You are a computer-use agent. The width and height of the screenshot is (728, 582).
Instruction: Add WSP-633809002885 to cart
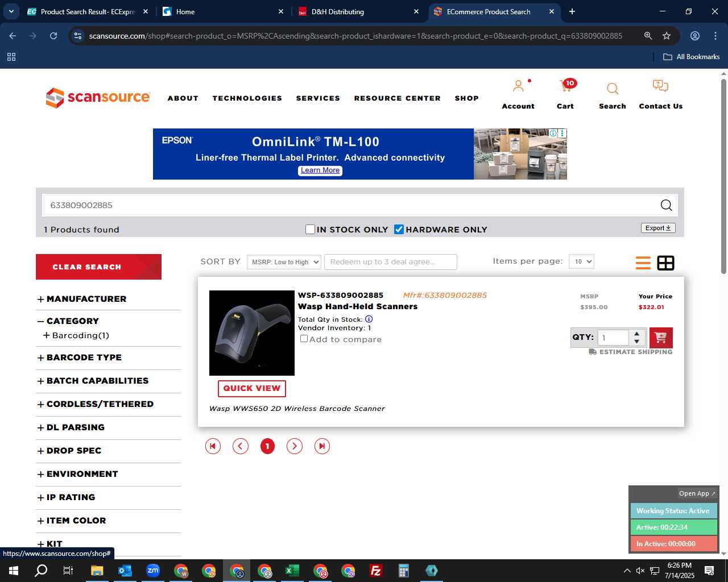[x=661, y=338]
